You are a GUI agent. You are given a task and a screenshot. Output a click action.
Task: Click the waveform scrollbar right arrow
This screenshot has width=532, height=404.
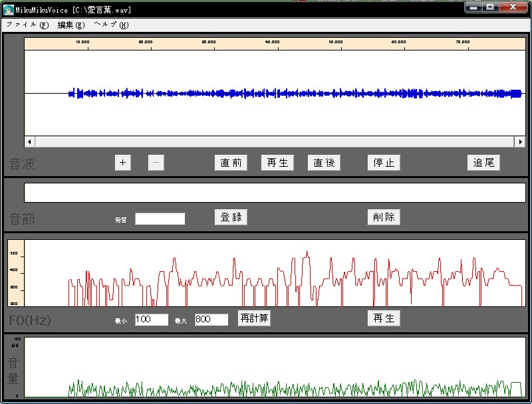520,142
